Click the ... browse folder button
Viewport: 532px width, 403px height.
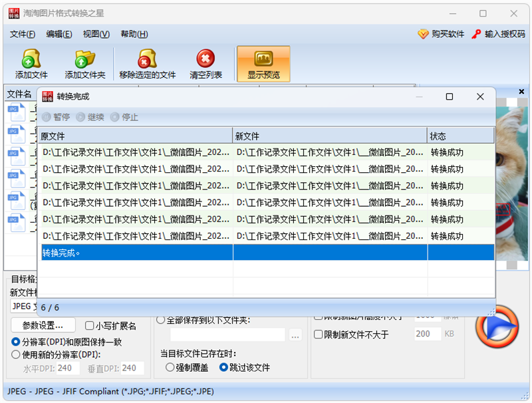(295, 335)
